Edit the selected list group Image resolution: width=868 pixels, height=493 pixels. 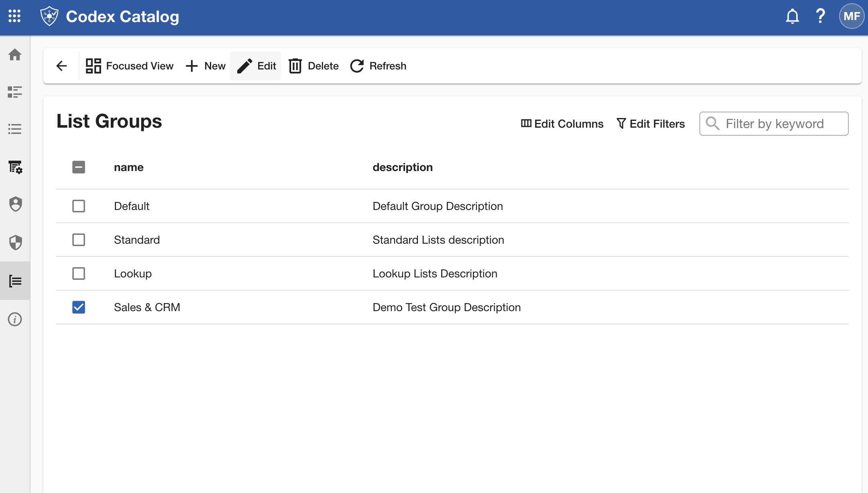[256, 66]
